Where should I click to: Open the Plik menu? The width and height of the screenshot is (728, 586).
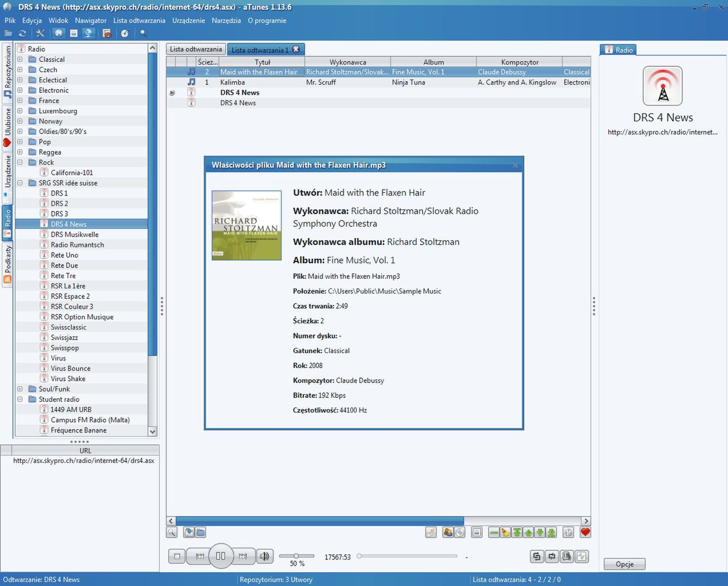[x=10, y=21]
